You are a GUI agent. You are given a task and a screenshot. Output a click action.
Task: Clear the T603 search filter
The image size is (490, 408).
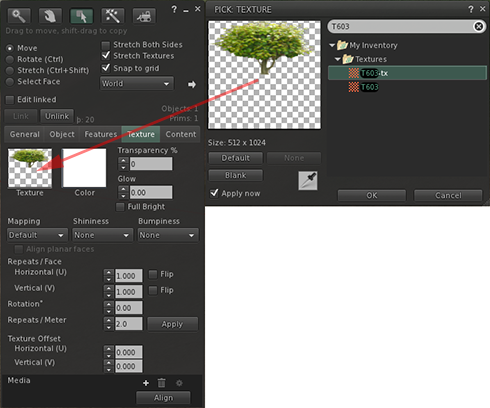479,26
